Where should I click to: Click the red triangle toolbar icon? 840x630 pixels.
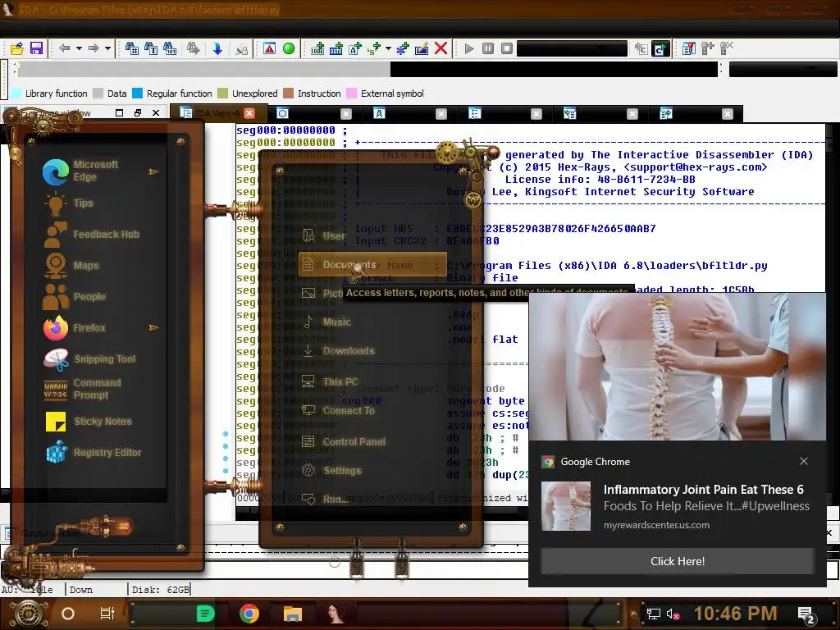[x=269, y=48]
